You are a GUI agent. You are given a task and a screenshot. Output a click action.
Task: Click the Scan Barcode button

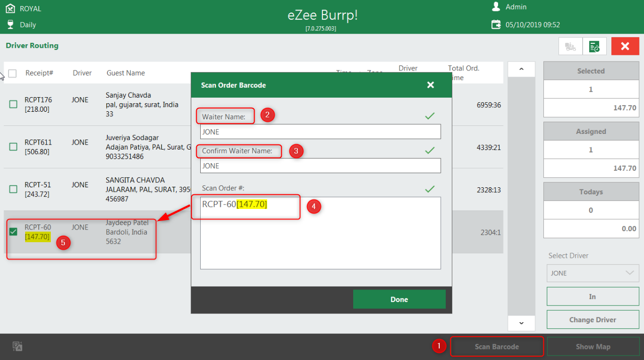click(x=497, y=346)
